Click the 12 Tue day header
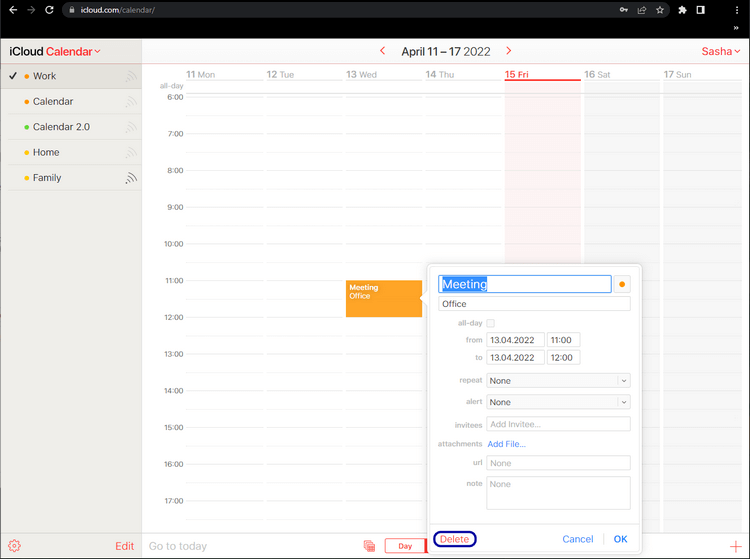Image resolution: width=750 pixels, height=559 pixels. pos(280,75)
